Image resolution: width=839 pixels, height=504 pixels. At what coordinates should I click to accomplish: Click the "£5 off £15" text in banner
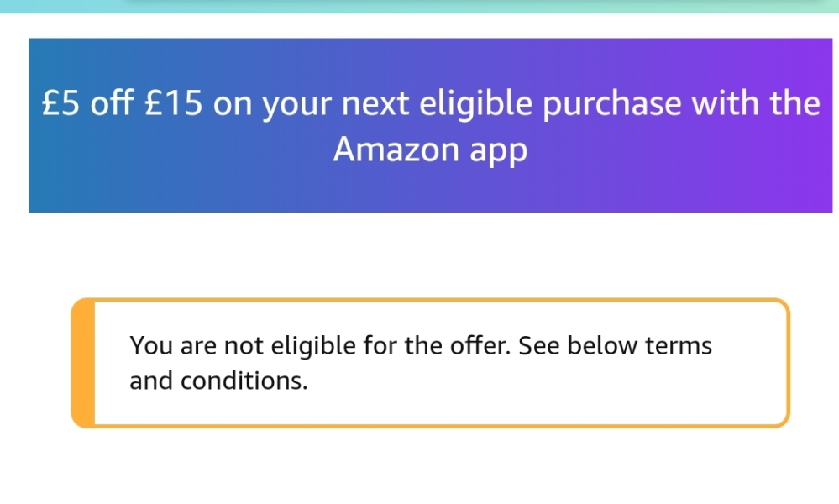121,105
